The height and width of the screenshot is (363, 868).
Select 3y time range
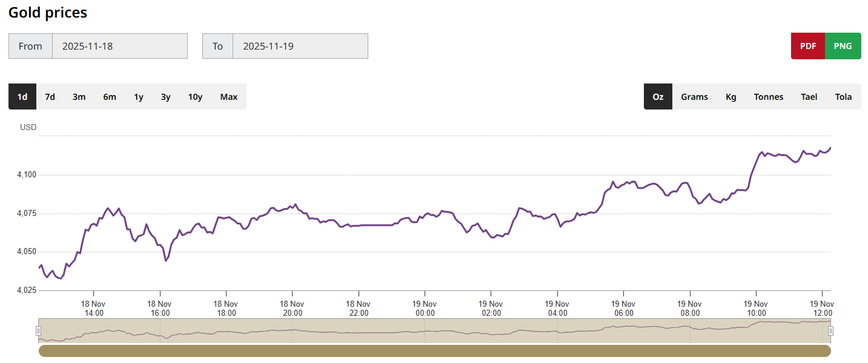(165, 97)
